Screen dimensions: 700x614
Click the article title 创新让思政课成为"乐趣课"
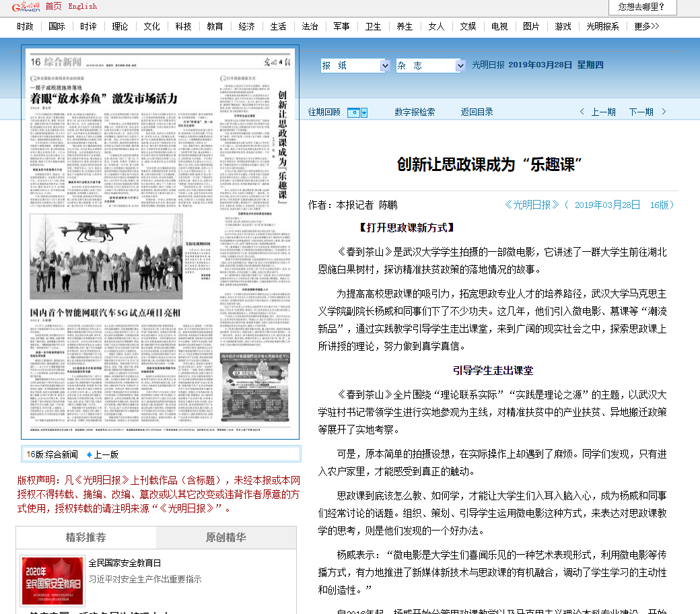tap(490, 165)
